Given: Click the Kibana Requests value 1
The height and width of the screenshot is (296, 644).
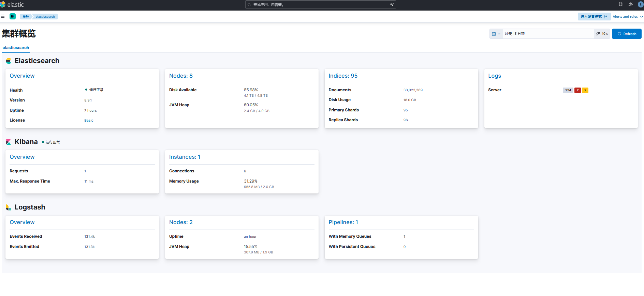Looking at the screenshot, I should point(85,171).
